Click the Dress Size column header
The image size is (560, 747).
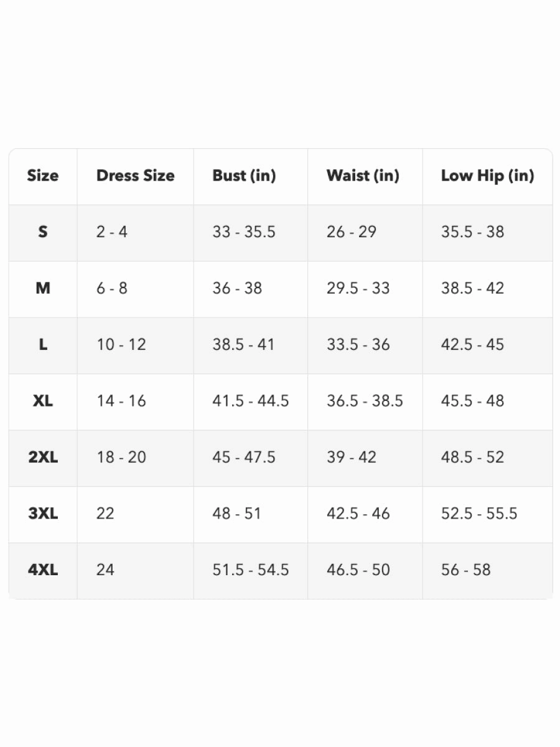(x=136, y=176)
